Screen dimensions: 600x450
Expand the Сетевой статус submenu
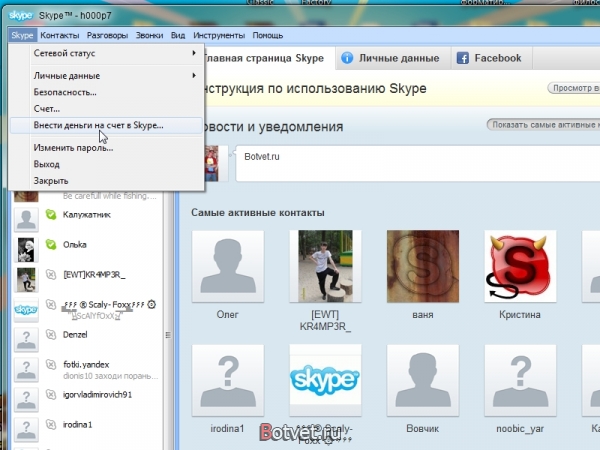[106, 53]
